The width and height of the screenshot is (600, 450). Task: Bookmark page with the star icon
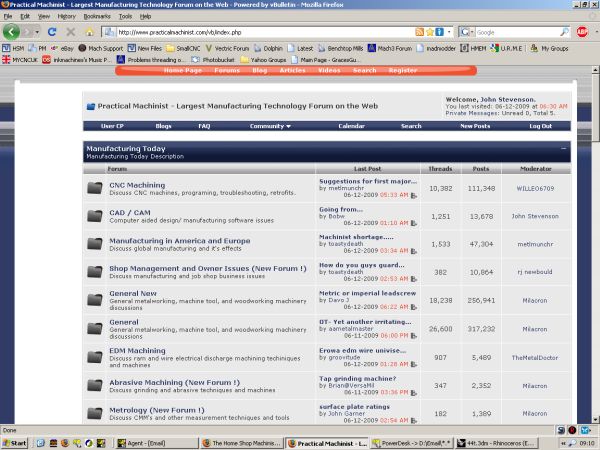coord(430,32)
